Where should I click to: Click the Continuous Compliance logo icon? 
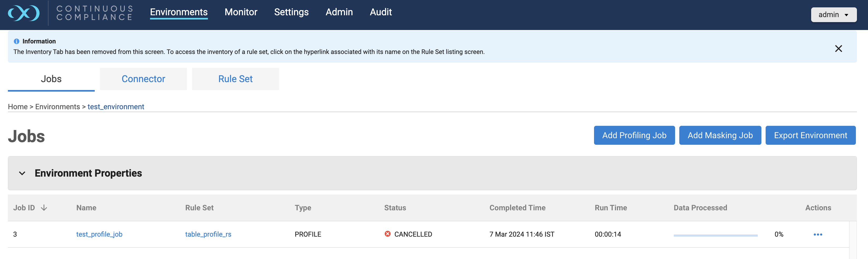click(24, 13)
